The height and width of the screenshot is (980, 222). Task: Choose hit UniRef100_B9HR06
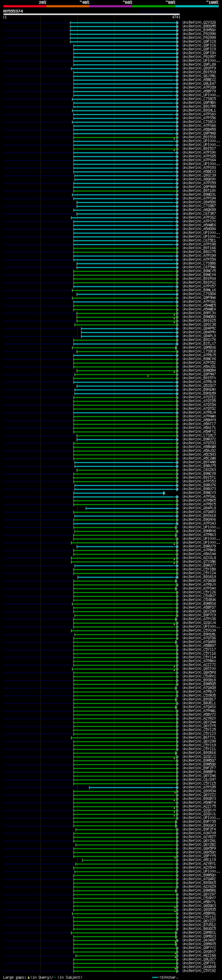tap(199, 532)
